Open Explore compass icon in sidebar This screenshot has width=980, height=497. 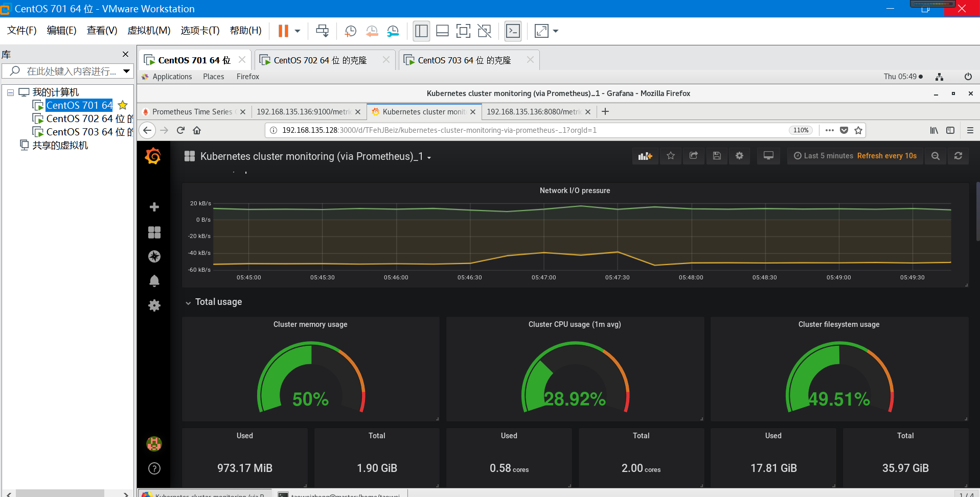tap(154, 256)
